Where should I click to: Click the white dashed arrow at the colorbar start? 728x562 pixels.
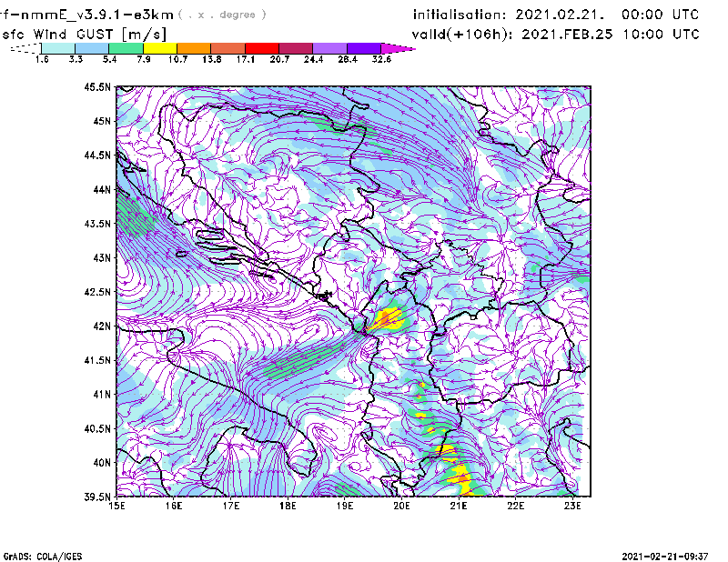[25, 48]
